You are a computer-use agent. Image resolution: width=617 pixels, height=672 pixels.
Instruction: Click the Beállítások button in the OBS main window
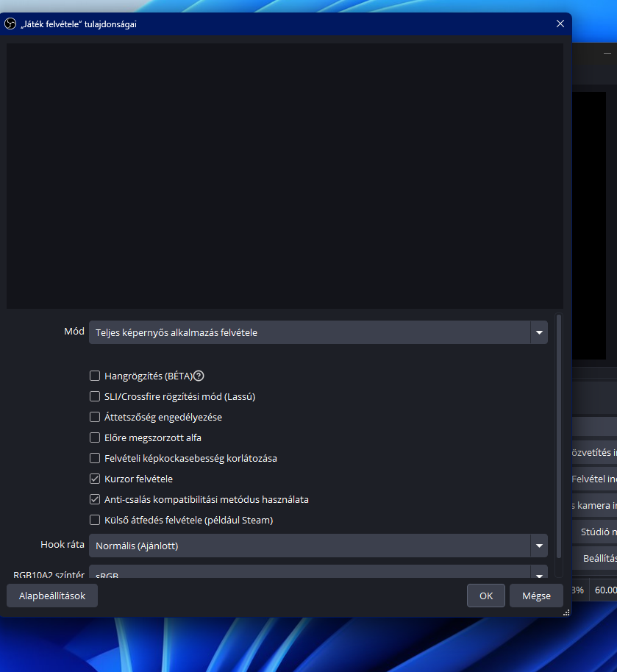(599, 558)
